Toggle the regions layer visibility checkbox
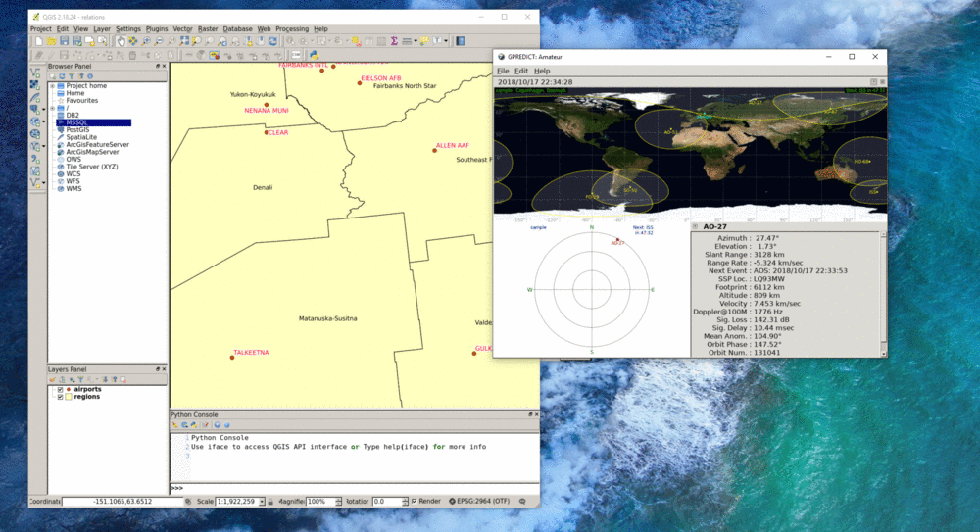980x532 pixels. click(60, 397)
